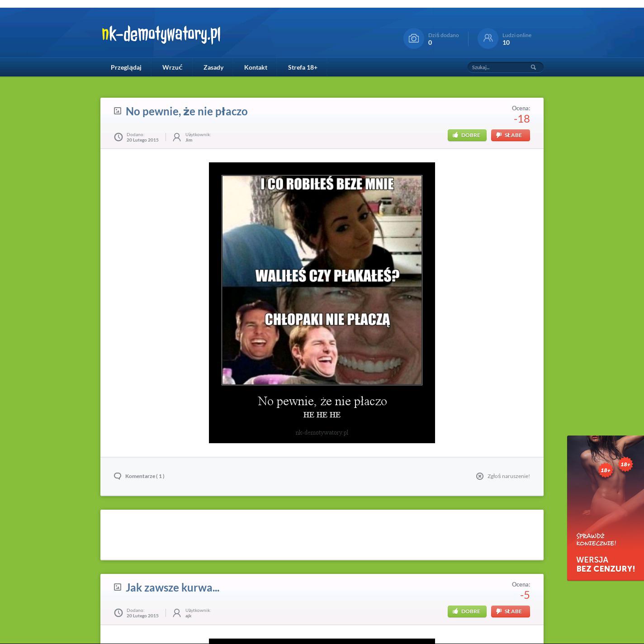Open Strefa 18+ section
This screenshot has width=644, height=644.
pos(303,67)
